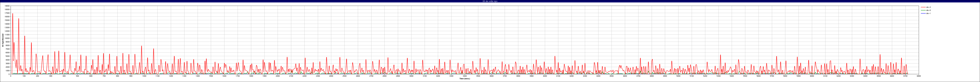
Task: Click the 4000 tick on the time axis
Action: [x=545, y=76]
